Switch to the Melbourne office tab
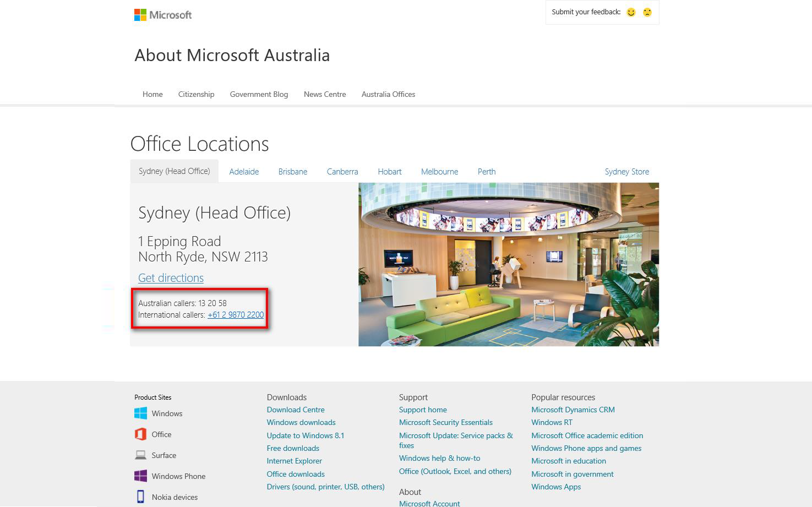 click(439, 172)
